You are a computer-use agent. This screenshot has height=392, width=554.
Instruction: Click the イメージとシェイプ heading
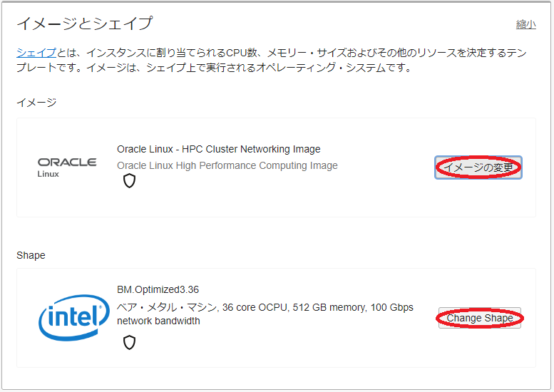tap(84, 24)
